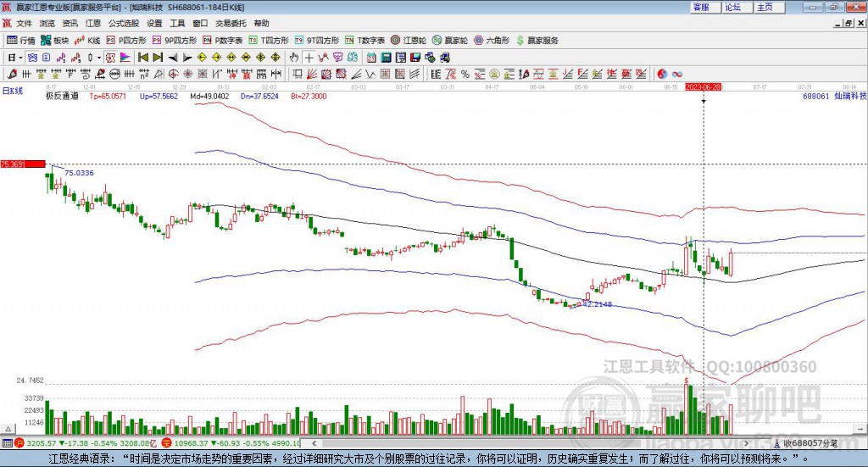Select the zigzag wave line tool
Image resolution: width=868 pixels, height=467 pixels.
[x=370, y=74]
